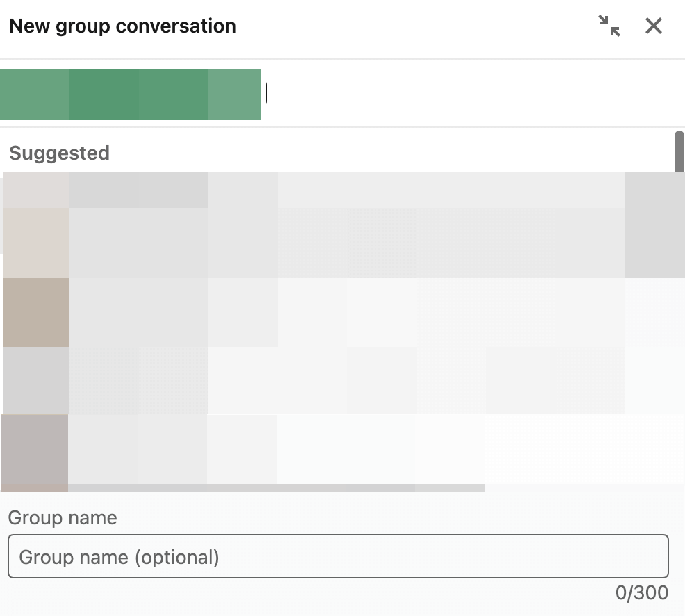Click the fifth suggested contact's avatar
The height and width of the screenshot is (616, 685).
point(35,452)
